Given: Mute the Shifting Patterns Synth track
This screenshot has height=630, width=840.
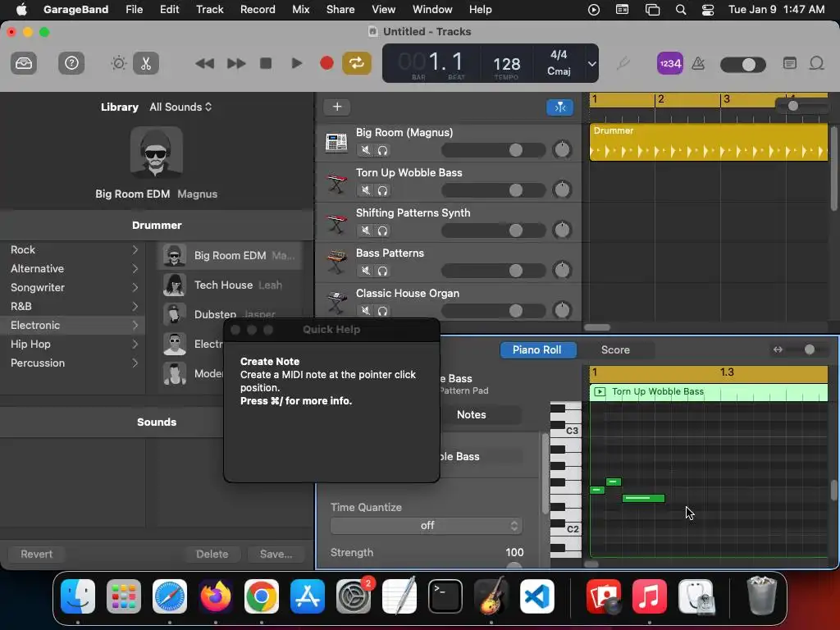Looking at the screenshot, I should coord(365,231).
